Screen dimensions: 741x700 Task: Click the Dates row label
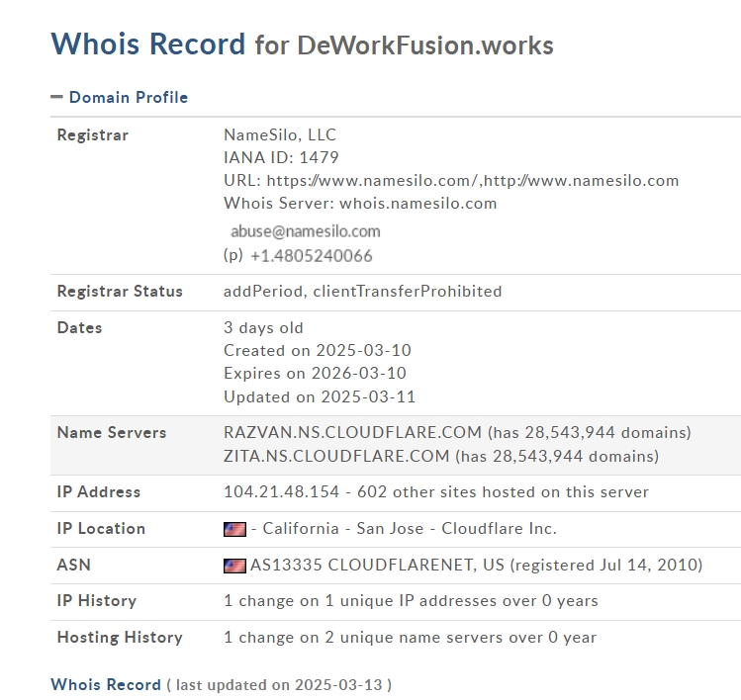[79, 328]
